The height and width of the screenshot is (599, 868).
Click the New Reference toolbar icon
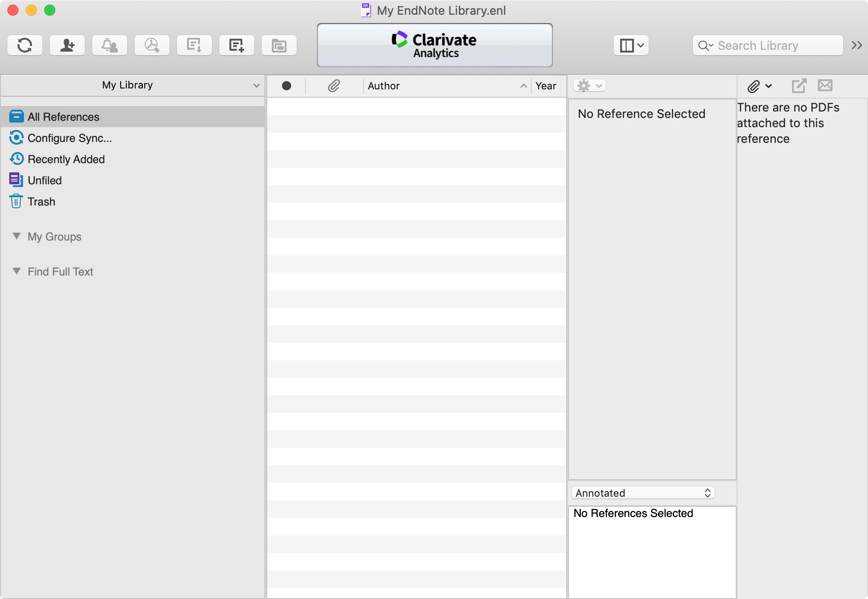point(237,45)
